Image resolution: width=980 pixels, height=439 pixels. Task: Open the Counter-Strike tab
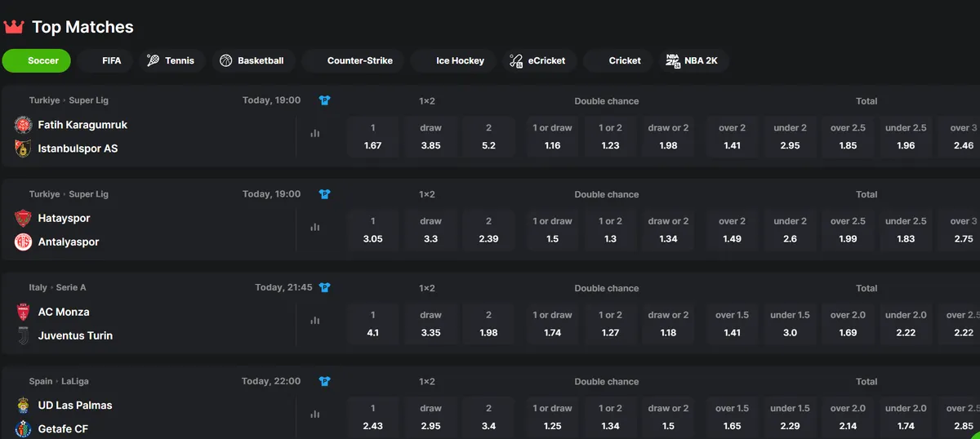pos(353,60)
